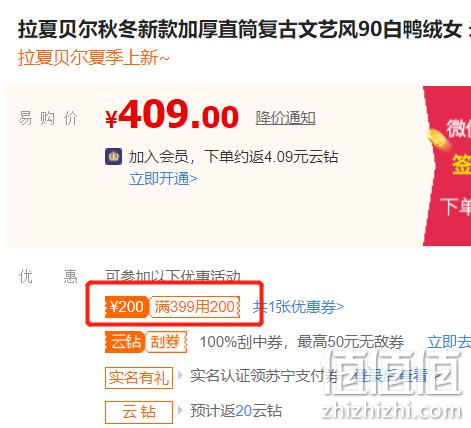Screen dimensions: 471x428
Task: Open the 立即去 link after 无敌券
Action: pyautogui.click(x=449, y=342)
